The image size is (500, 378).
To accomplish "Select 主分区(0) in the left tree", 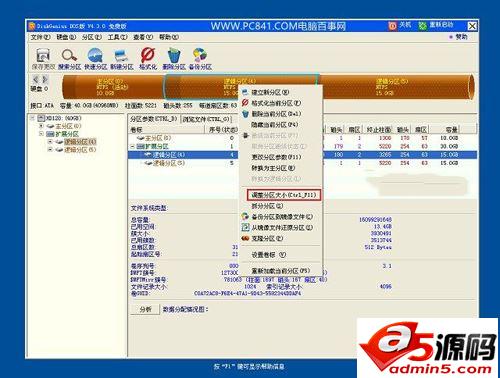I will click(64, 126).
